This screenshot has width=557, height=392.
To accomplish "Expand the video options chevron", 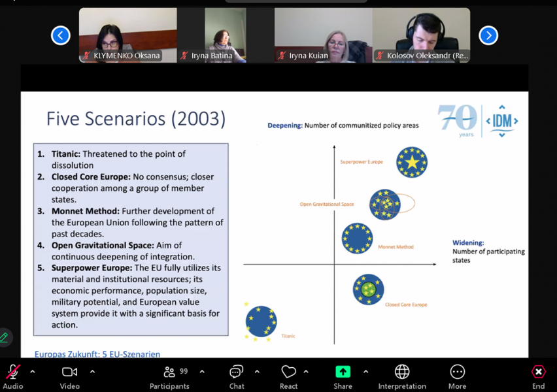I will click(x=92, y=372).
